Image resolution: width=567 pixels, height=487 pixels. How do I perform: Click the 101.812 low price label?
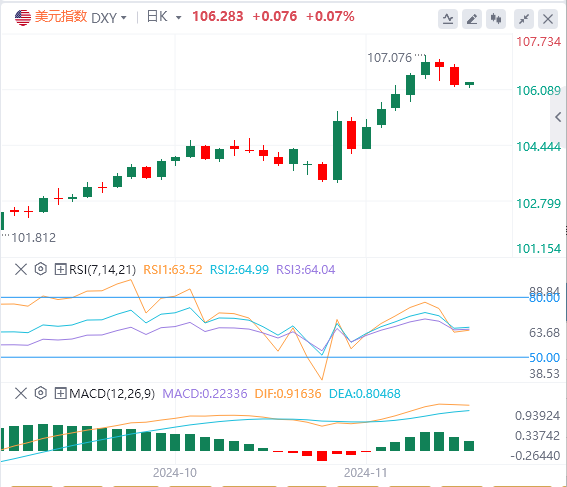(x=34, y=238)
